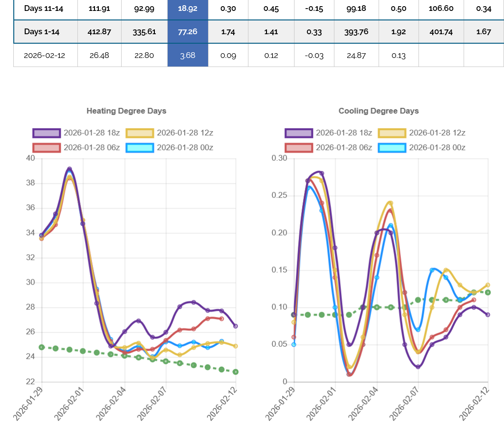The width and height of the screenshot is (504, 428).
Task: Toggle 2026-01-28 18z label in Cooling Degree Days legend
Action: pos(343,133)
